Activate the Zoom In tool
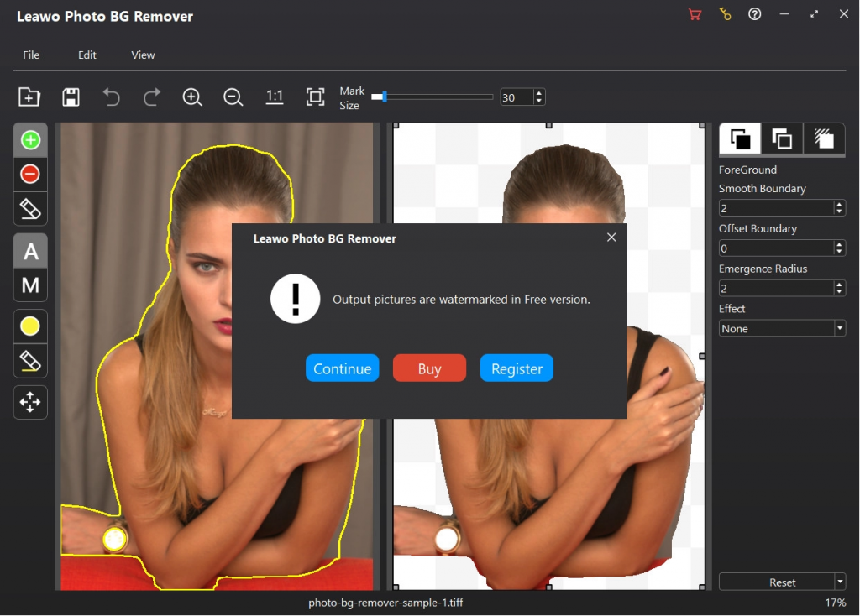Image resolution: width=860 pixels, height=616 pixels. tap(191, 97)
